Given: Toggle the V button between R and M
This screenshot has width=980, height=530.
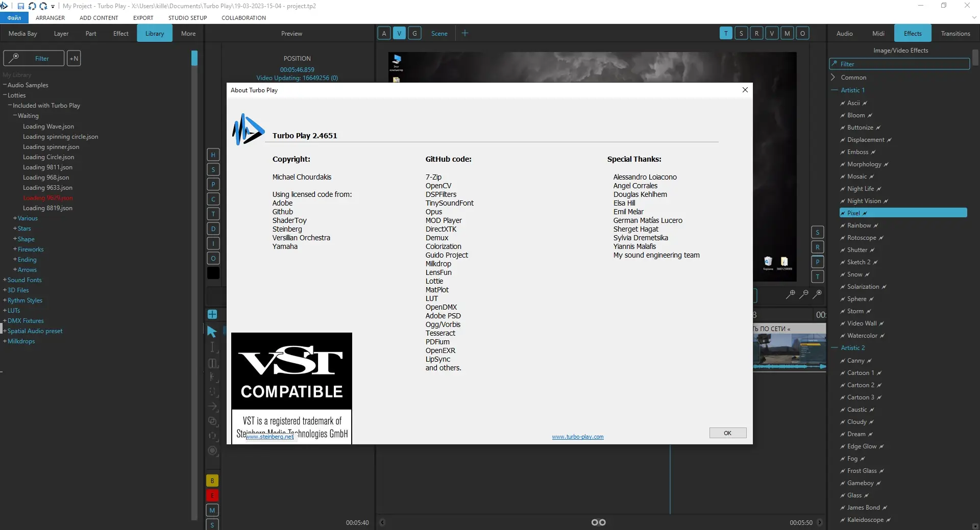Looking at the screenshot, I should click(x=772, y=33).
